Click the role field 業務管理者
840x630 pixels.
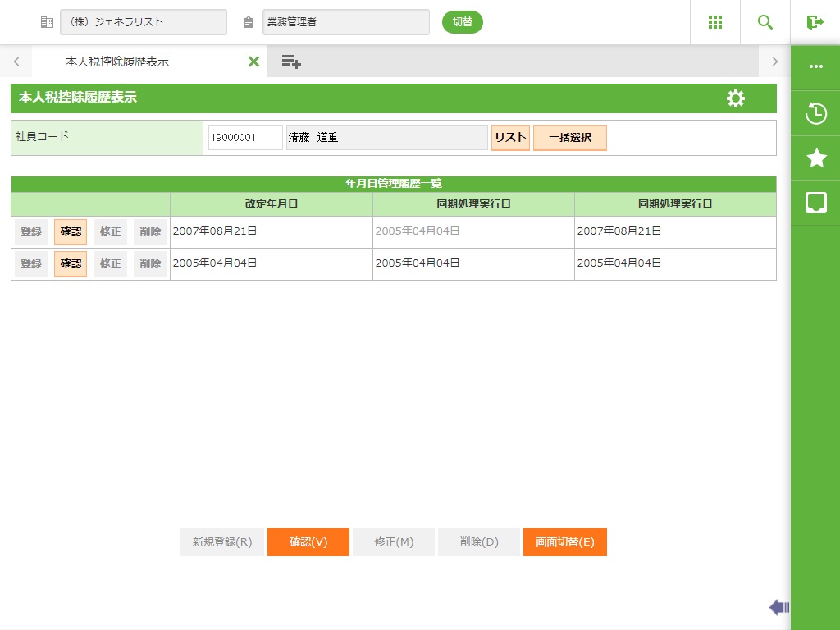(345, 22)
